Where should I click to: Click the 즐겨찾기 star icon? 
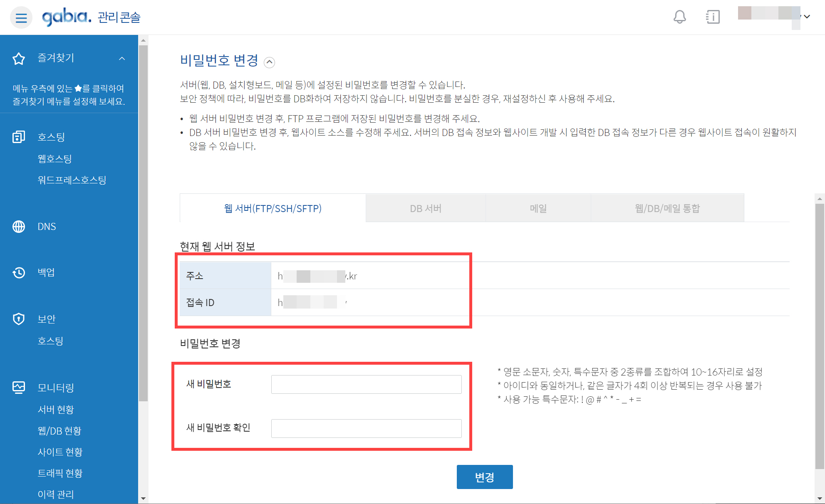tap(19, 59)
